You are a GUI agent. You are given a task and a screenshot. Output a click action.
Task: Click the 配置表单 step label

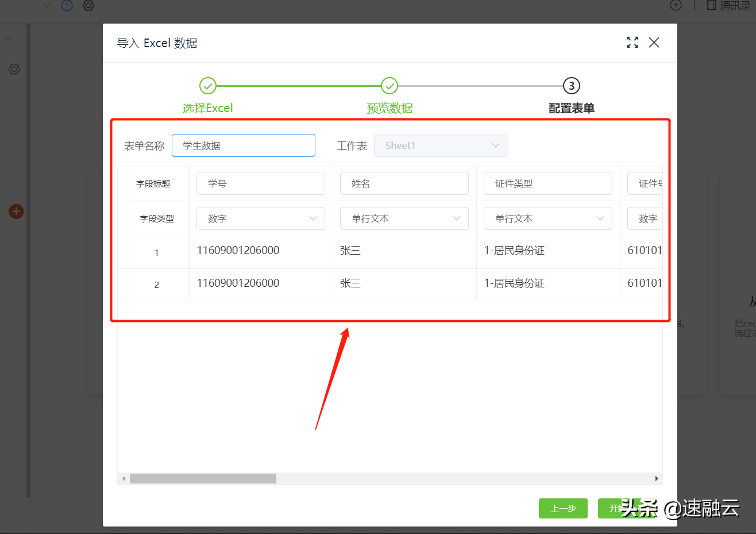[571, 108]
